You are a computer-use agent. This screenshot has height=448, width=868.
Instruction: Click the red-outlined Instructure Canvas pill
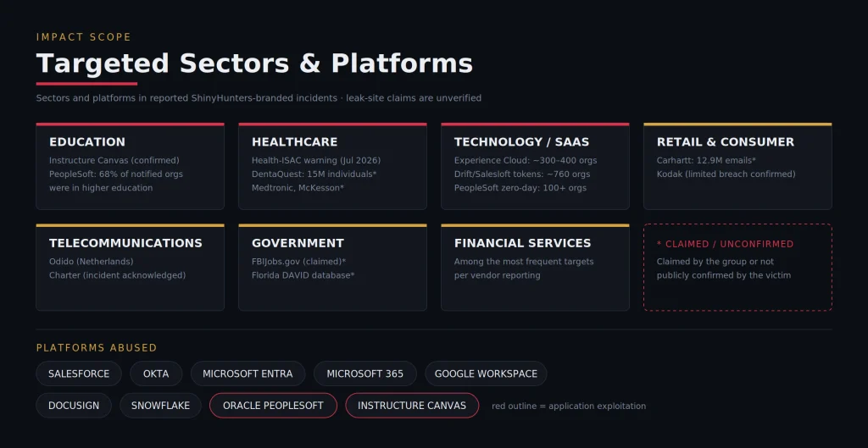pyautogui.click(x=412, y=406)
